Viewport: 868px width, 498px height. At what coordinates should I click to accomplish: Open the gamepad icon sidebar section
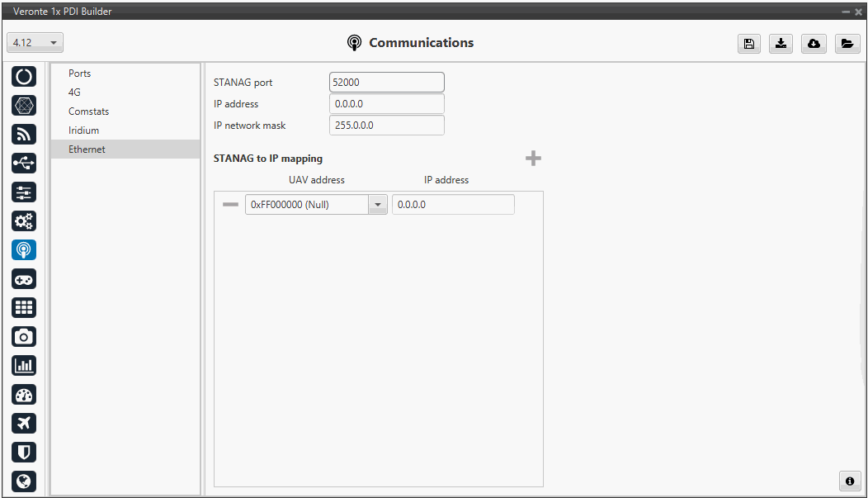(x=24, y=279)
